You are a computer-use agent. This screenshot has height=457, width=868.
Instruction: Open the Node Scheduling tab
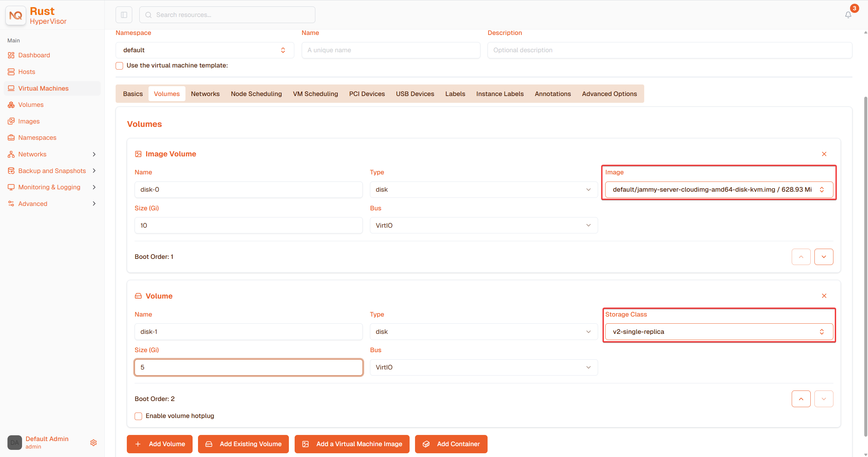(256, 94)
